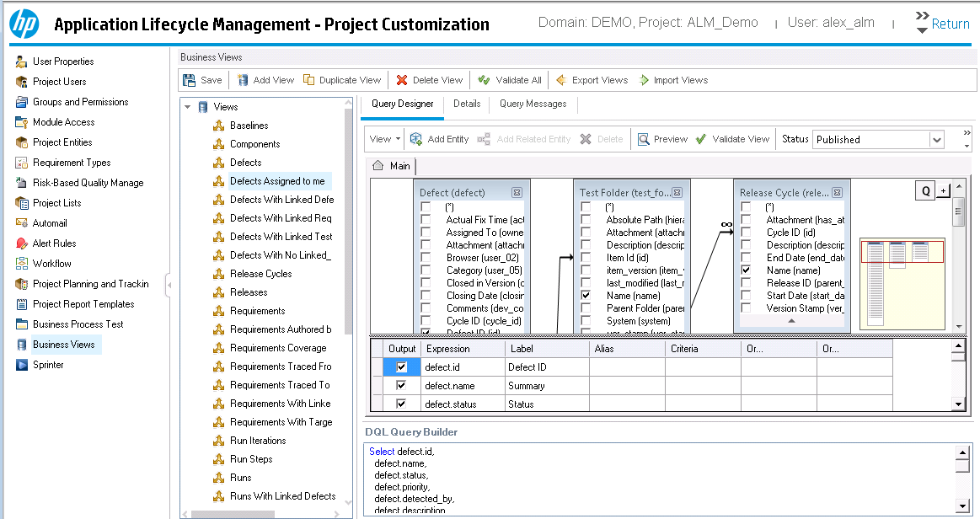Uncheck Output for defect.status row
Viewport: 980px width, 519px height.
(401, 404)
